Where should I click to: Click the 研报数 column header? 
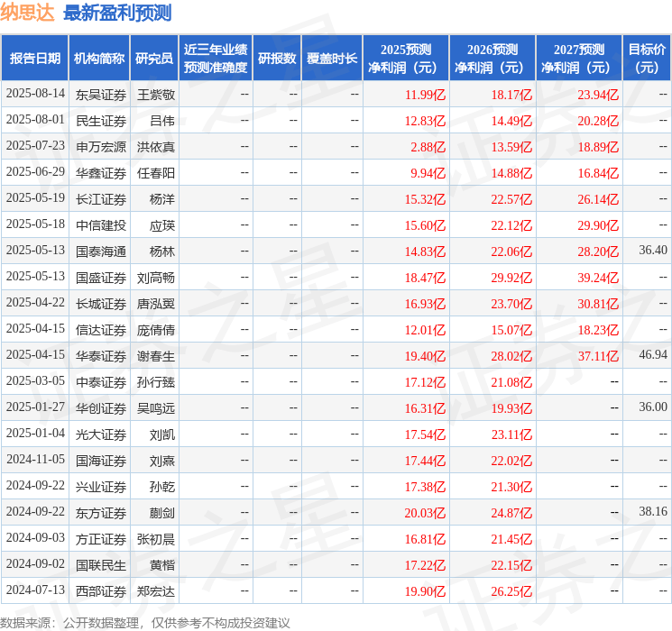(276, 59)
